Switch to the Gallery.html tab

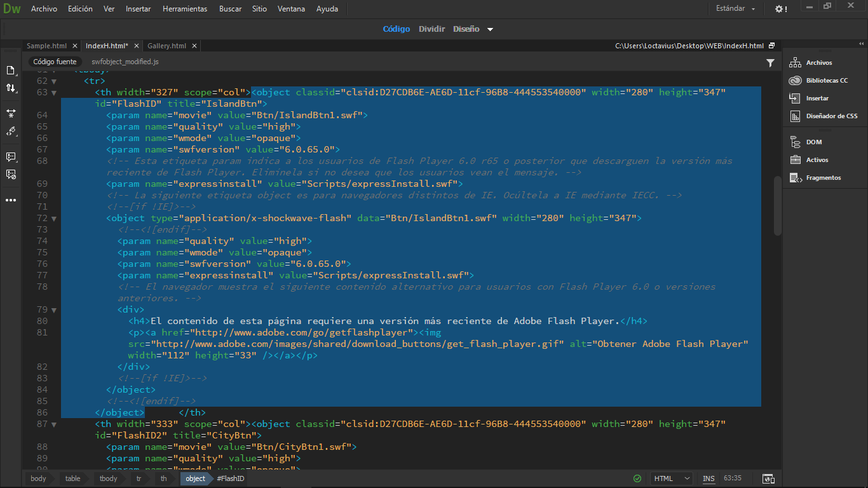tap(166, 46)
